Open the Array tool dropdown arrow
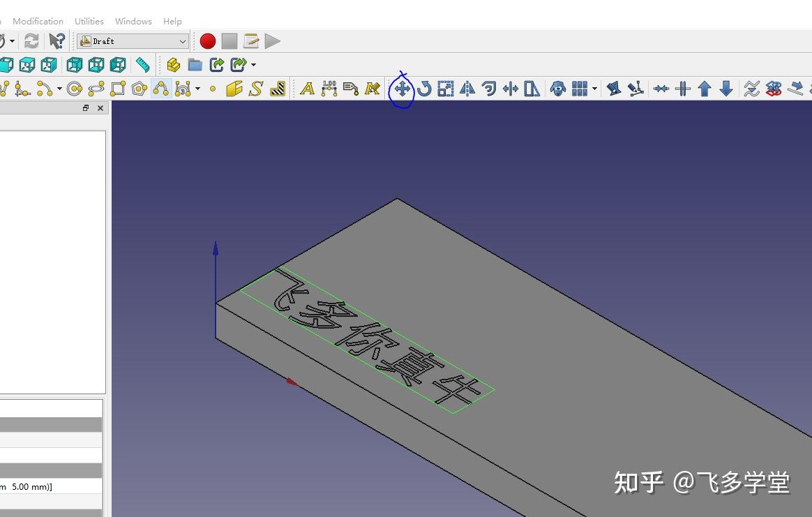The image size is (812, 517). [x=594, y=89]
